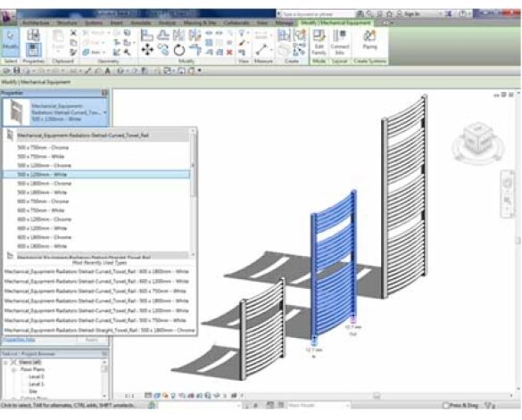
Task: Open the Architecture ribbon tab
Action: (36, 23)
